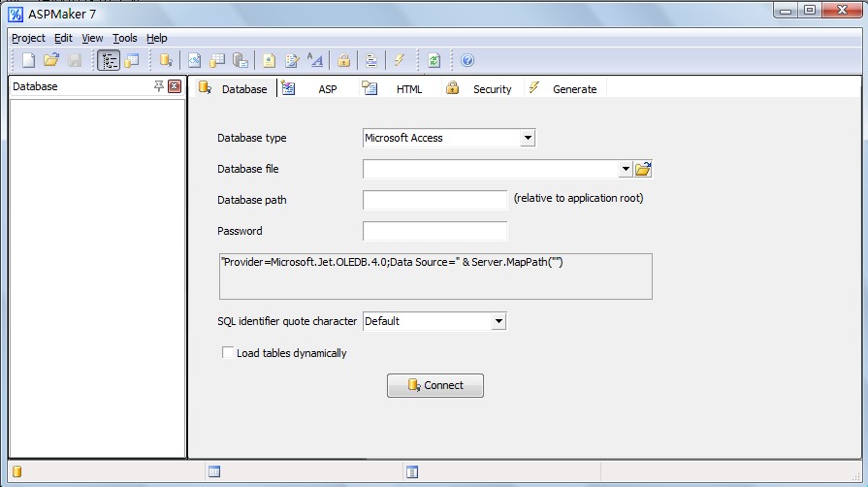Click the table icon in status bar
Viewport: 868px width, 487px height.
click(x=214, y=471)
